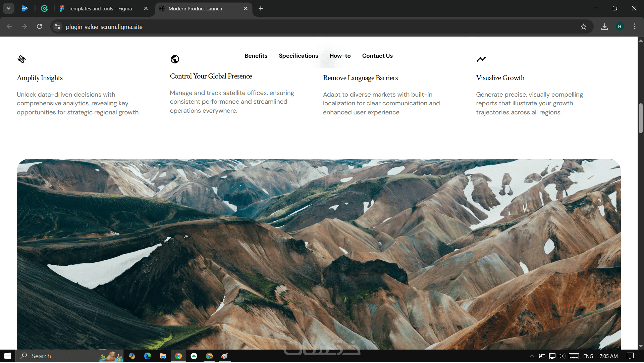Open File Explorer from the taskbar
The height and width of the screenshot is (363, 644).
(x=163, y=356)
